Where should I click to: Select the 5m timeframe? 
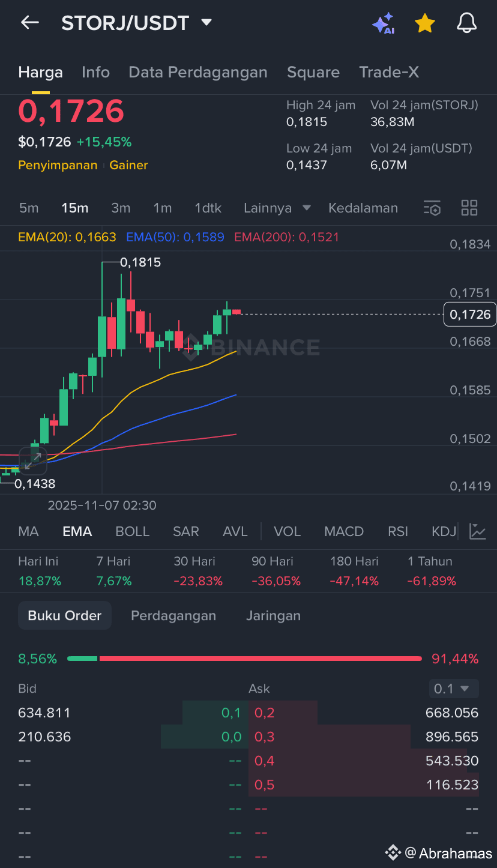pyautogui.click(x=29, y=208)
